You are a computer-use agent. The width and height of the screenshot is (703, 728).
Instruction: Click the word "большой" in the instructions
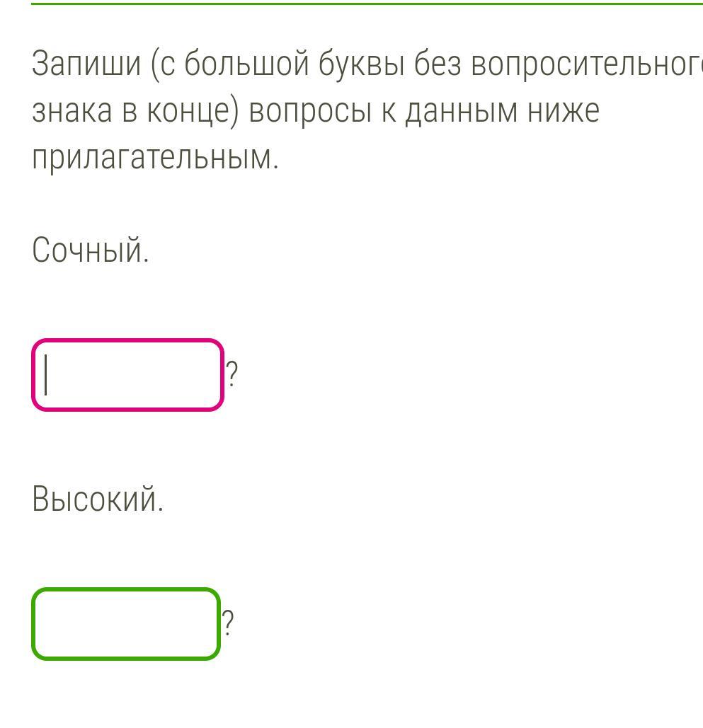tap(247, 65)
